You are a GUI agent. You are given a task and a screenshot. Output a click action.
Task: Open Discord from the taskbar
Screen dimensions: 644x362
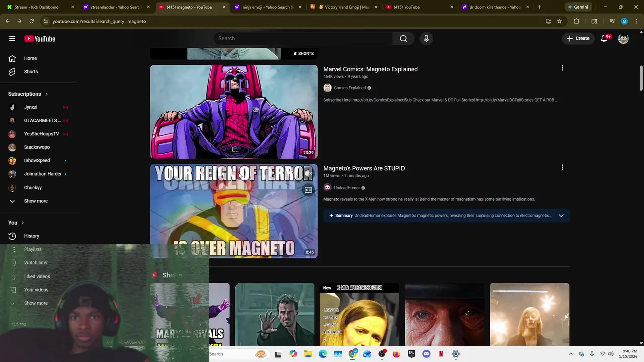[x=426, y=354]
